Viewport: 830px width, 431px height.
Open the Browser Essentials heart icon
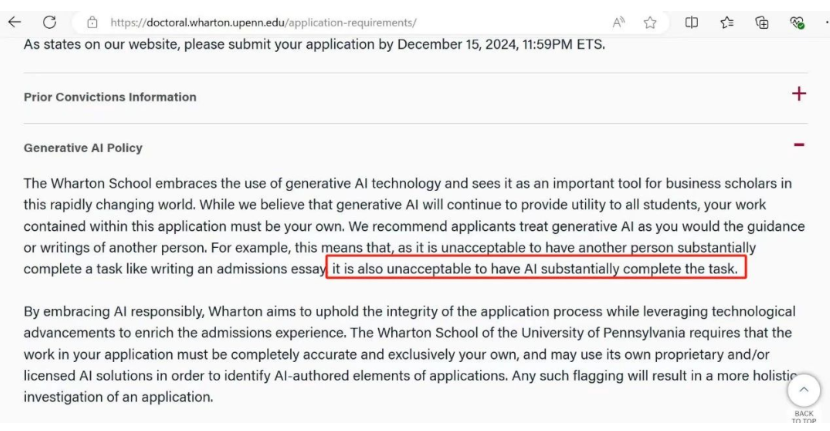(797, 22)
